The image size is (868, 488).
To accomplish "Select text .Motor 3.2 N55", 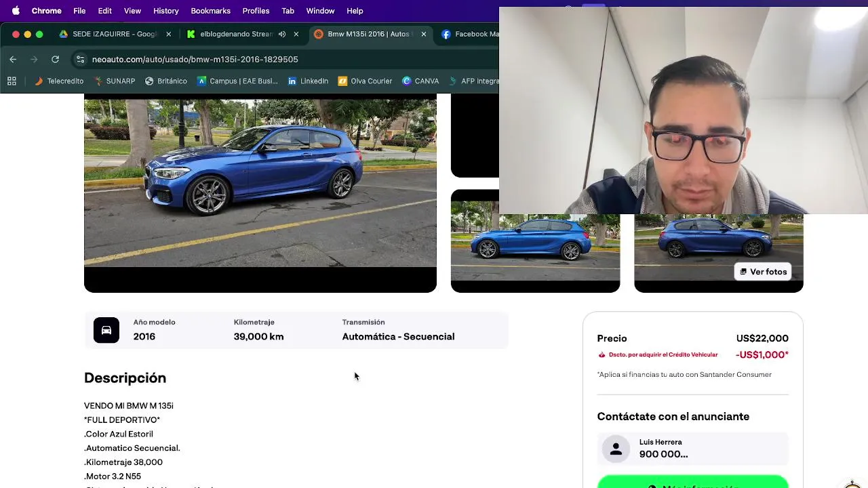I will pyautogui.click(x=113, y=476).
